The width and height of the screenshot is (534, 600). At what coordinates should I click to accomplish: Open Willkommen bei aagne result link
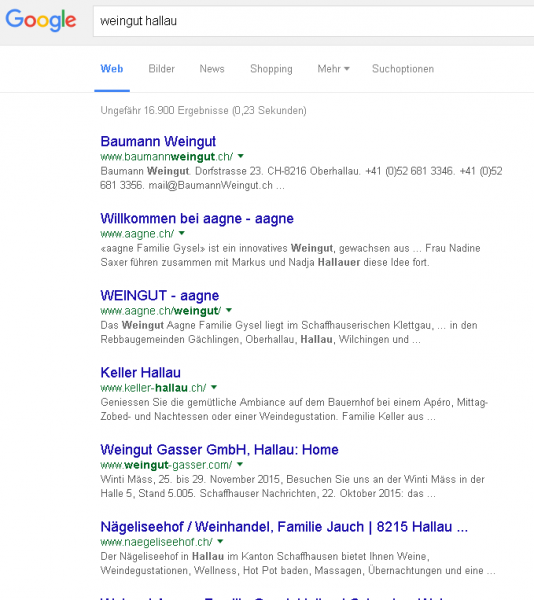[197, 218]
